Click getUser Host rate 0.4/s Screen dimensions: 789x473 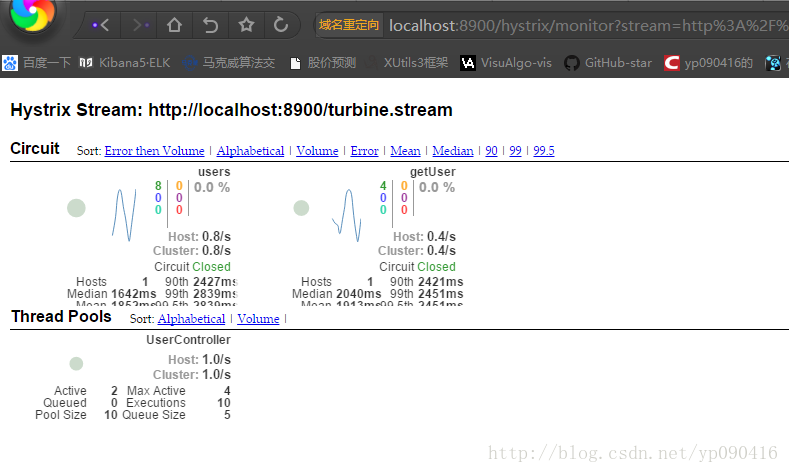pyautogui.click(x=441, y=236)
